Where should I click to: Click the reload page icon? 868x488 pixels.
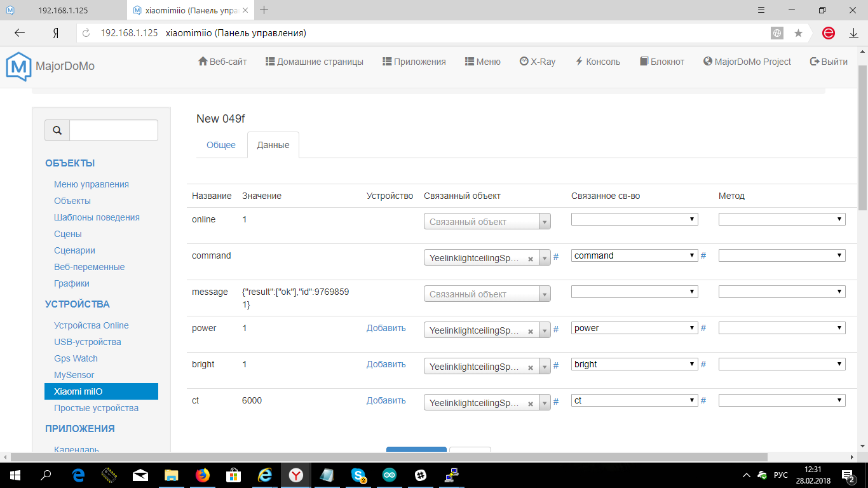click(x=86, y=33)
